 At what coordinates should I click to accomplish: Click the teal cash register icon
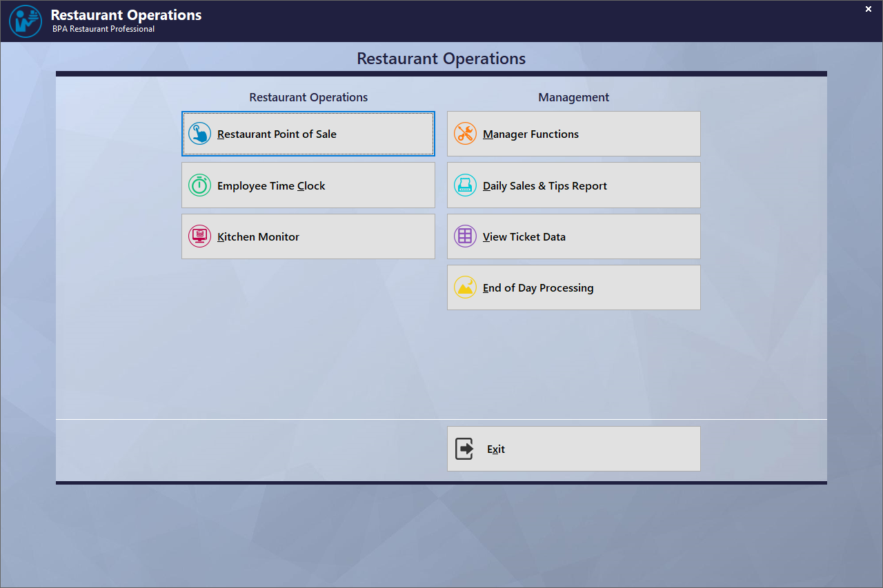[465, 185]
